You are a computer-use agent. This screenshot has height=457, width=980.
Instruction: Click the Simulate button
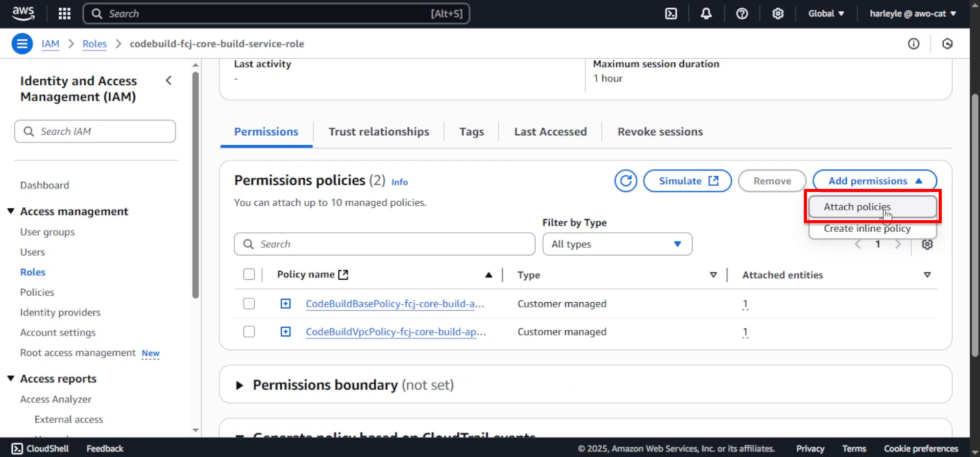click(x=688, y=181)
